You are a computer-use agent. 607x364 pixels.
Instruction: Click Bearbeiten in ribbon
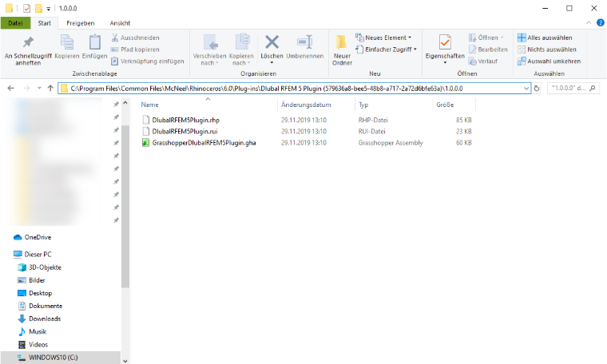pos(488,49)
